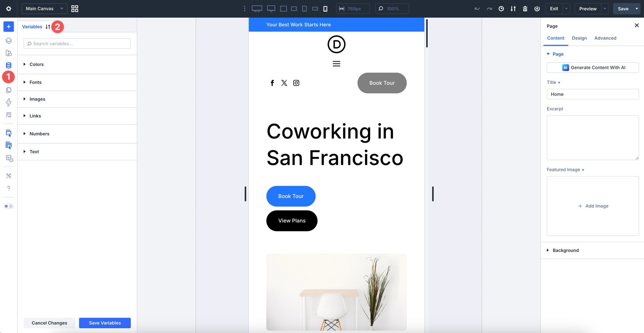
Task: Expand the Images variable group
Action: [x=77, y=99]
